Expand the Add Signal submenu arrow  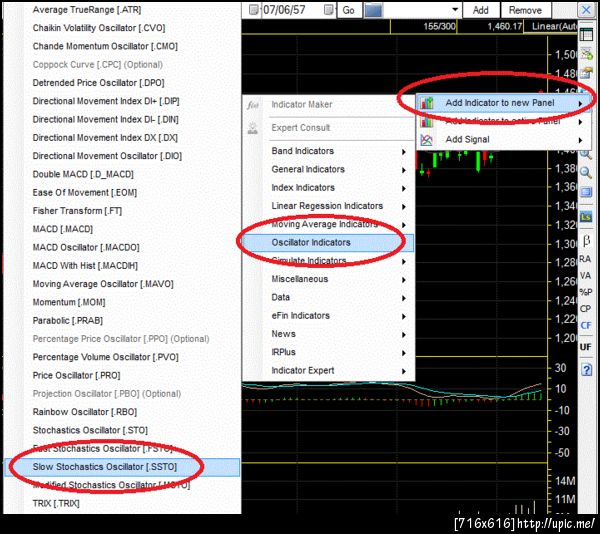point(580,140)
